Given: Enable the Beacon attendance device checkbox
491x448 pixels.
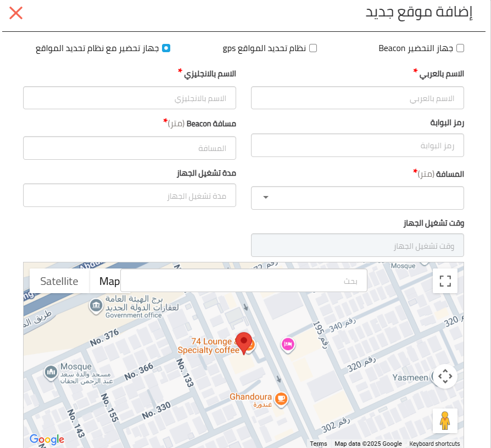Looking at the screenshot, I should coord(460,48).
